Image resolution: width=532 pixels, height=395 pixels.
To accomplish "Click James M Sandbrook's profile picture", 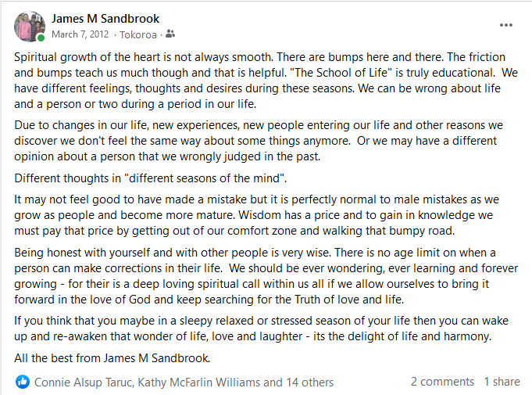I will 29,26.
